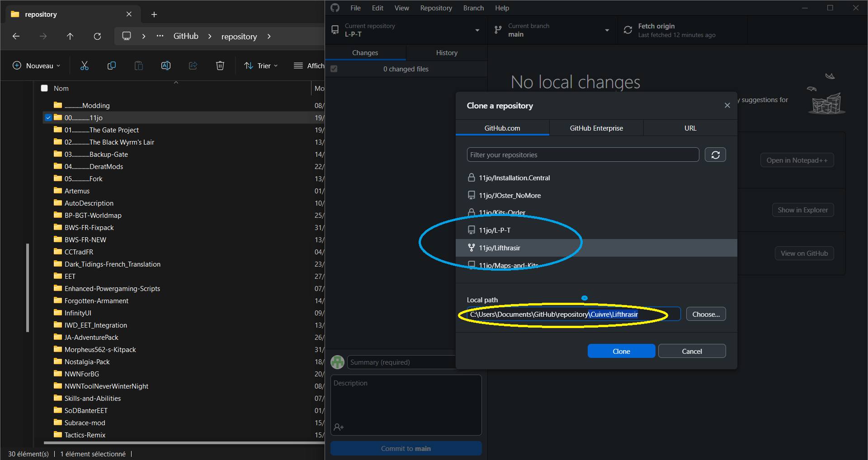
Task: Click the blue Clone button
Action: (621, 351)
